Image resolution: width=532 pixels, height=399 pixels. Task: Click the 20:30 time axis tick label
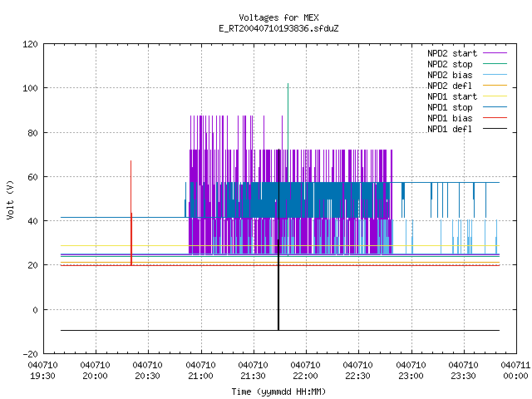147,371
